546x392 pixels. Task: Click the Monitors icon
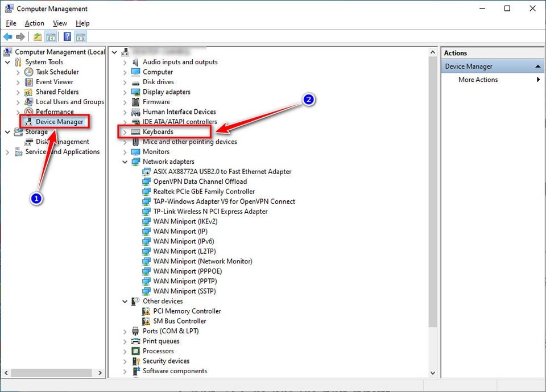[x=135, y=152]
